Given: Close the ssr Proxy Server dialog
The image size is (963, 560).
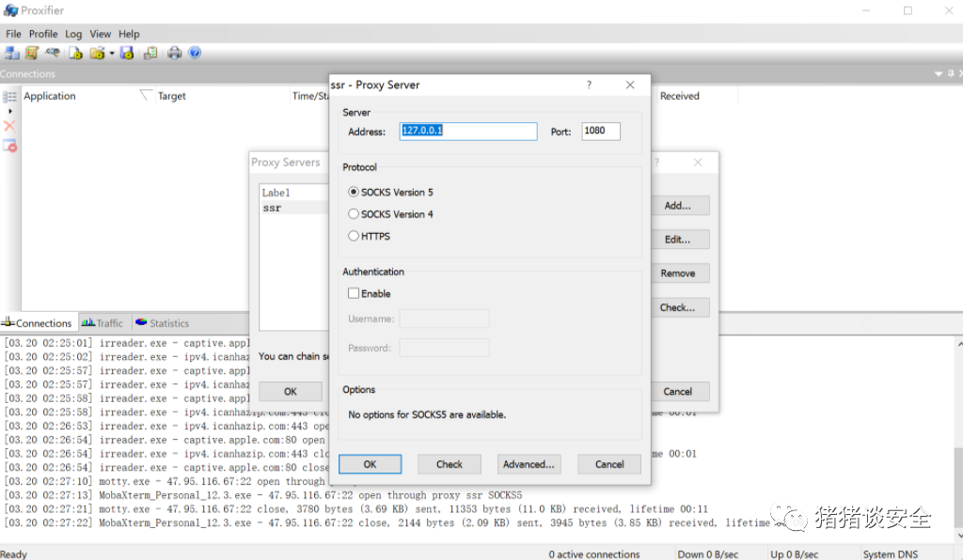Looking at the screenshot, I should [630, 85].
